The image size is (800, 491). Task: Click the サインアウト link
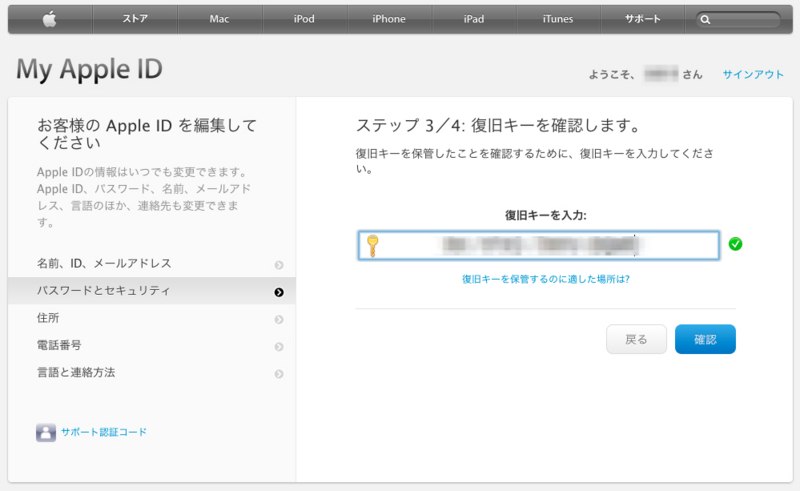[x=753, y=75]
